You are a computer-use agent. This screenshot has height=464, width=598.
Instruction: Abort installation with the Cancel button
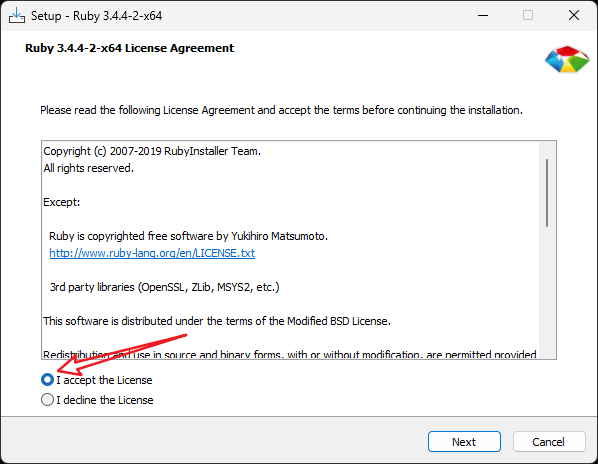click(549, 442)
